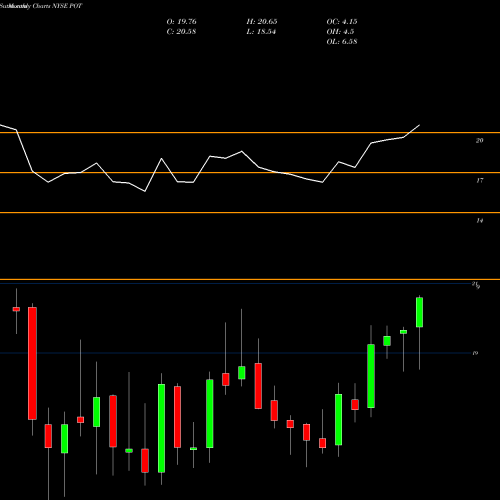Click the last point of the white line
Screen dimensions: 500x500
coord(419,125)
